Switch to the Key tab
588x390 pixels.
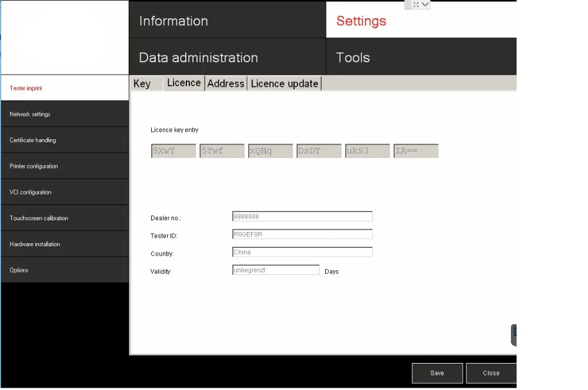[x=146, y=83]
